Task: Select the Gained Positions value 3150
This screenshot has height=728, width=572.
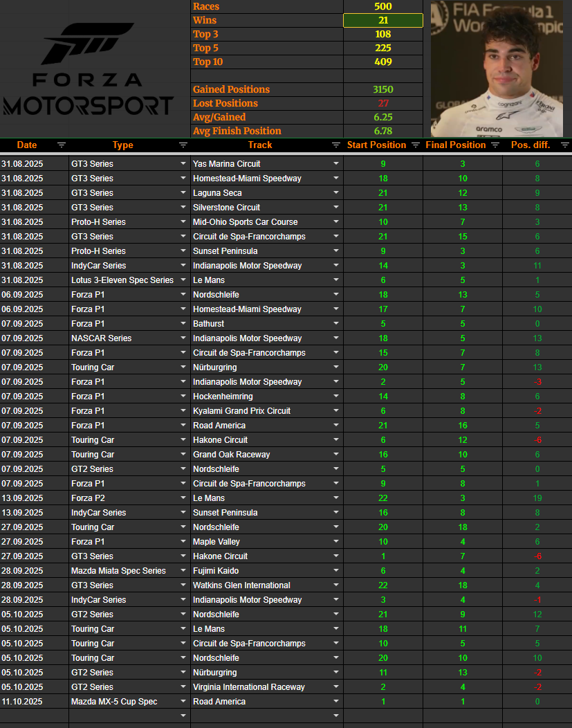Action: point(383,89)
